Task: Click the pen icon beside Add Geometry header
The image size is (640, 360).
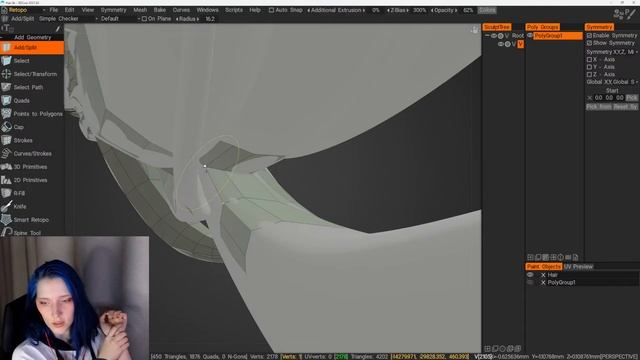Action: (x=58, y=28)
